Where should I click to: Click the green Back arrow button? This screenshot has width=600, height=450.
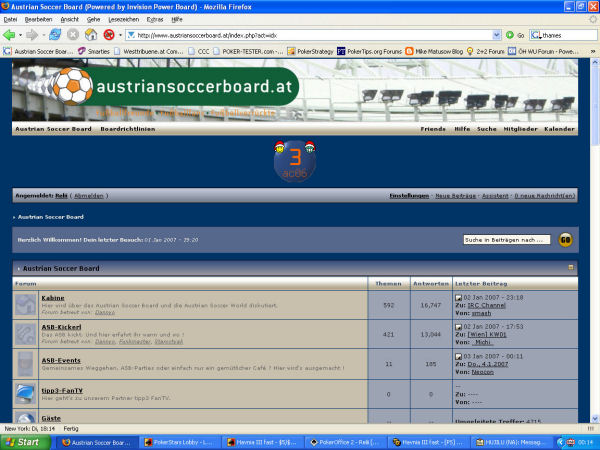[9, 35]
